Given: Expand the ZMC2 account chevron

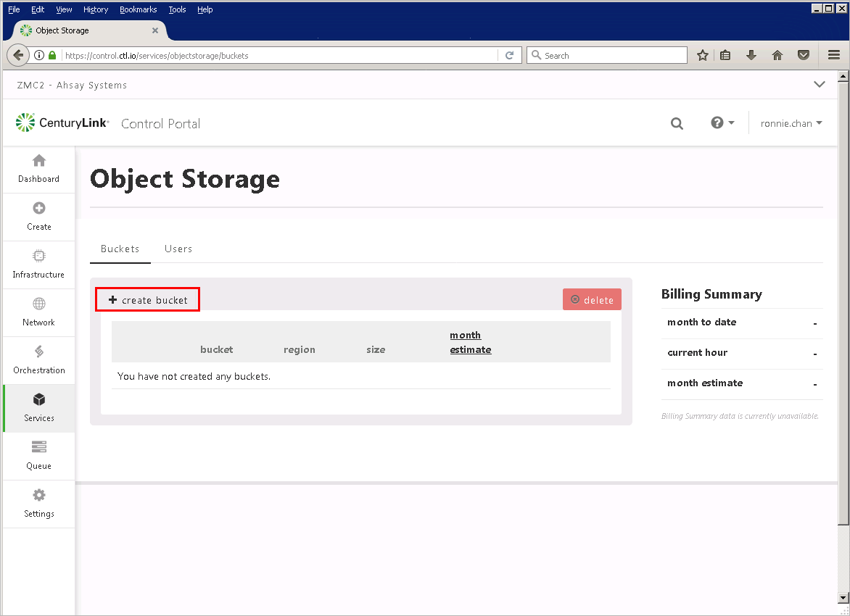Looking at the screenshot, I should [x=820, y=85].
